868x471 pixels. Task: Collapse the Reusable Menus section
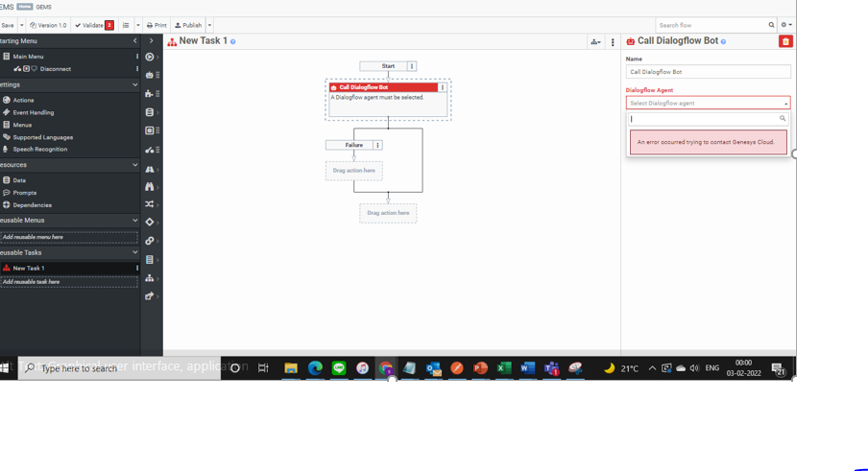[134, 220]
